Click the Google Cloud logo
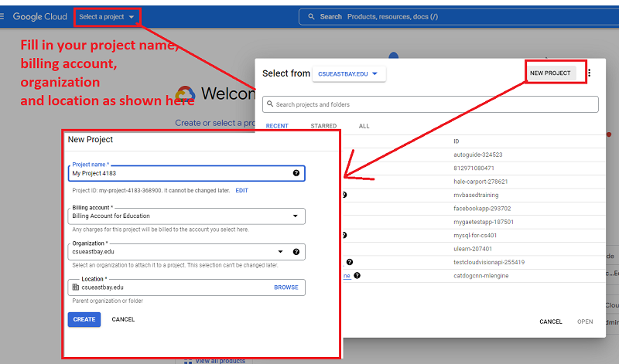The image size is (619, 364). click(x=40, y=16)
